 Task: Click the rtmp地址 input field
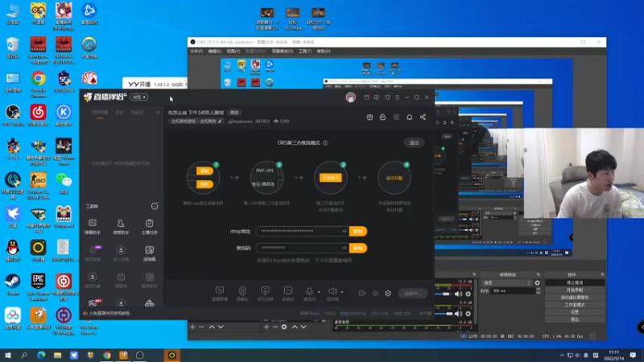pos(303,231)
